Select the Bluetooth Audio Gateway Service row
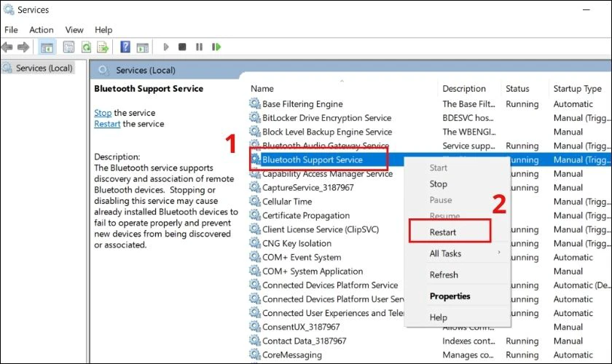Screen dimensions: 612x364 pos(429,146)
